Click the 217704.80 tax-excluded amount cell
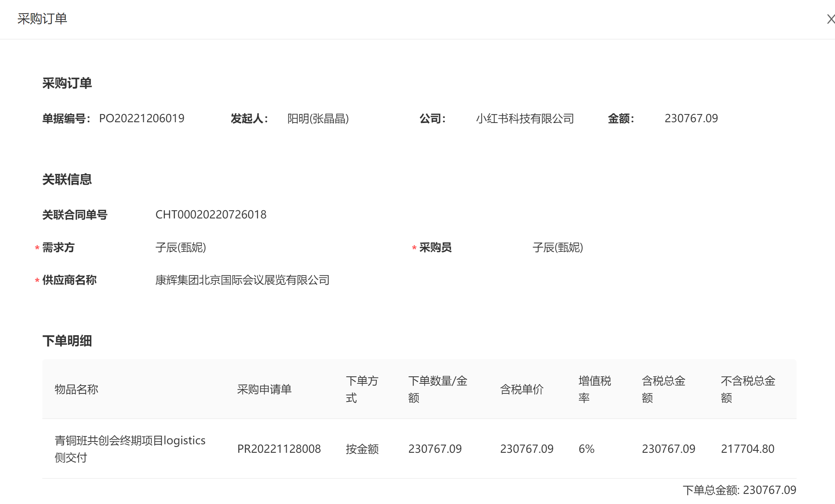Screen dimensions: 835x504 pyautogui.click(x=747, y=449)
